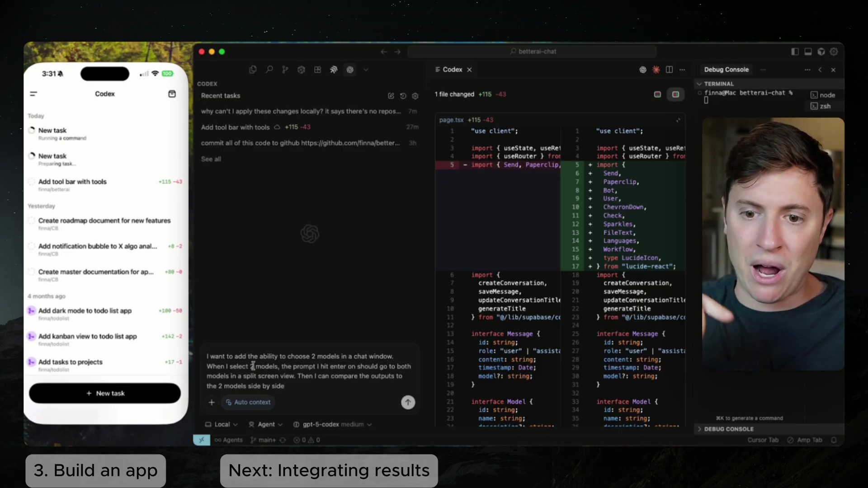Go back with the navigation left arrow
The image size is (868, 488).
click(x=384, y=52)
